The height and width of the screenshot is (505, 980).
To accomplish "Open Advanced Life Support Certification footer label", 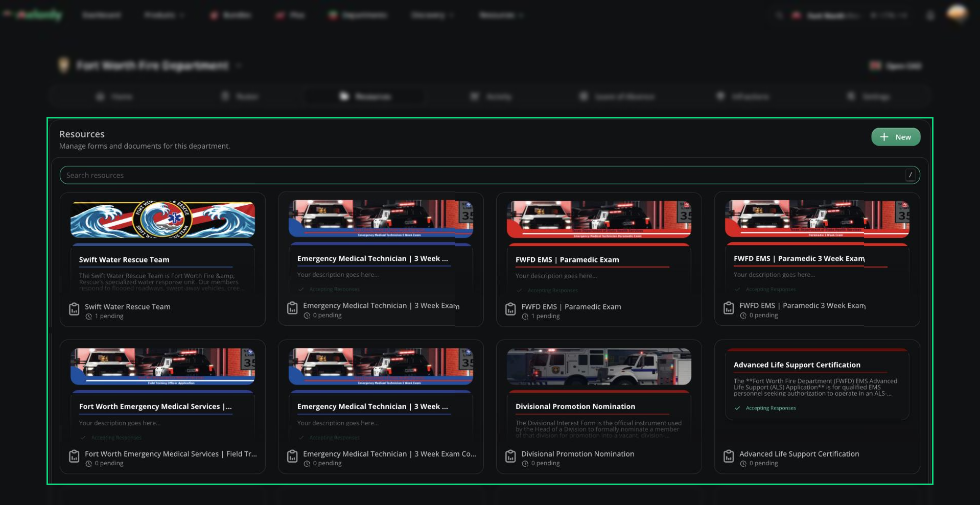I will pyautogui.click(x=799, y=453).
